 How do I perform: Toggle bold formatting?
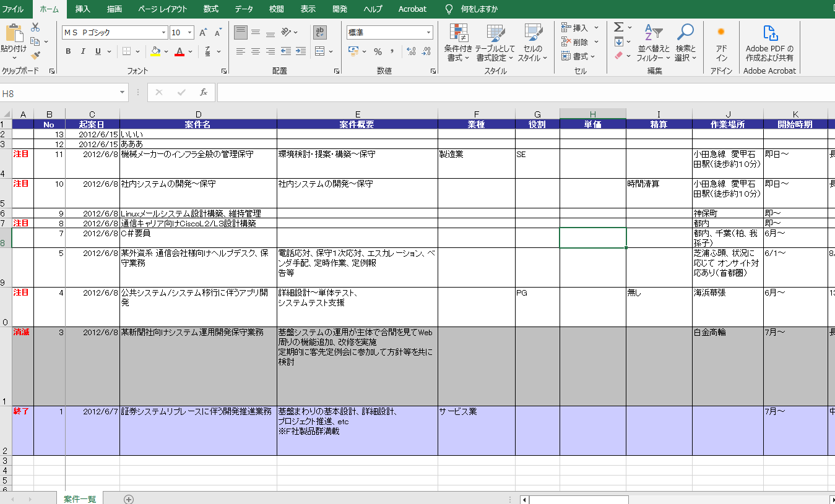67,51
